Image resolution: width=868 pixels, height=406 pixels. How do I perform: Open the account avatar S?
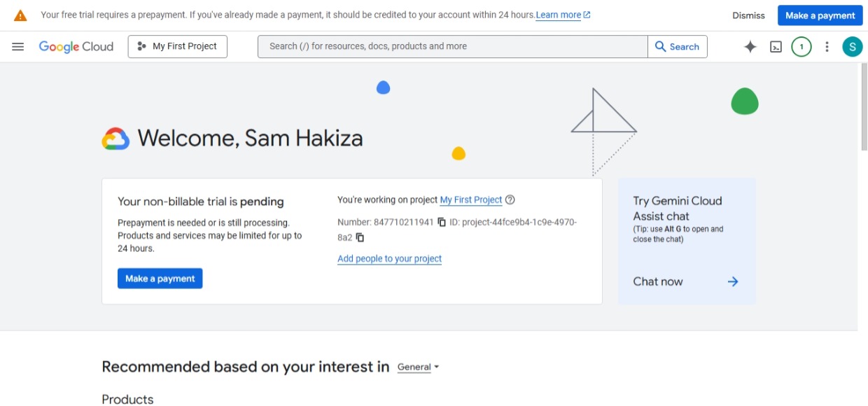point(852,47)
